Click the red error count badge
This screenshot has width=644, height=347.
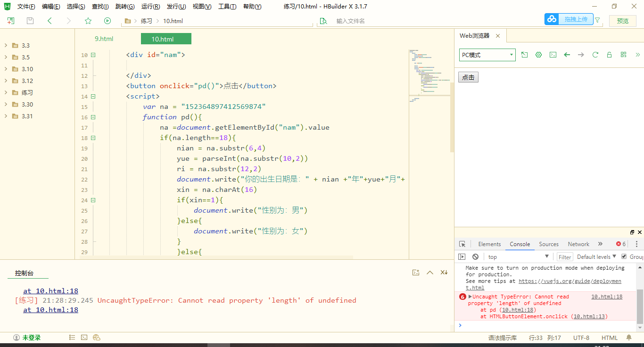(621, 244)
